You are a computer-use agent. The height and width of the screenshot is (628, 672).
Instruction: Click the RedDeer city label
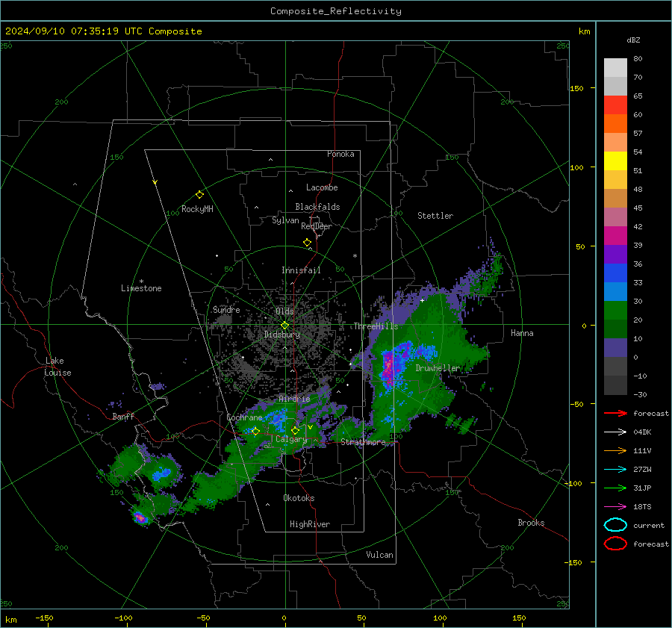[x=317, y=226]
